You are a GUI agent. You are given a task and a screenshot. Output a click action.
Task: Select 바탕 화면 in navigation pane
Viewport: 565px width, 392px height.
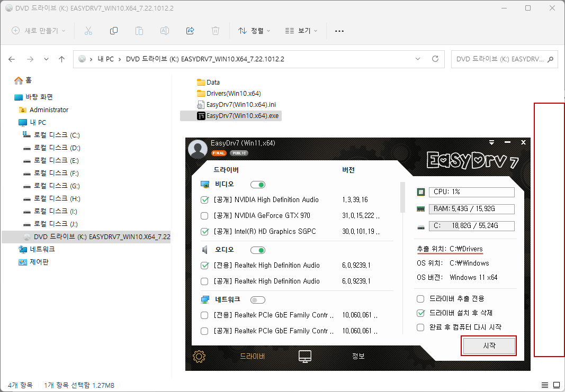pyautogui.click(x=34, y=97)
